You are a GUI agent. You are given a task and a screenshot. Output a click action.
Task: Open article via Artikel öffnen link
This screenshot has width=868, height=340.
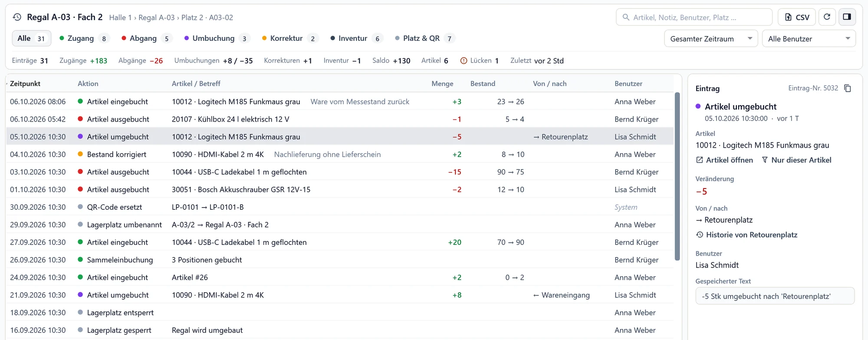click(724, 160)
